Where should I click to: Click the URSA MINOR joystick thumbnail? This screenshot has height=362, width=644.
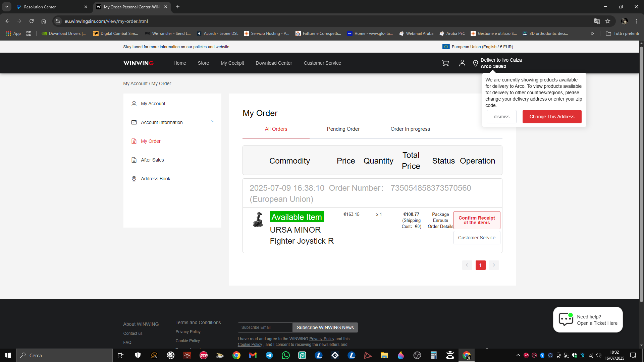258,220
